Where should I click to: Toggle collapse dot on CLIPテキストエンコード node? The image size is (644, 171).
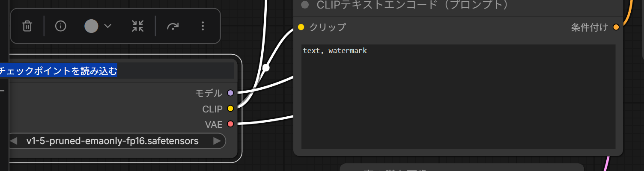coord(305,5)
